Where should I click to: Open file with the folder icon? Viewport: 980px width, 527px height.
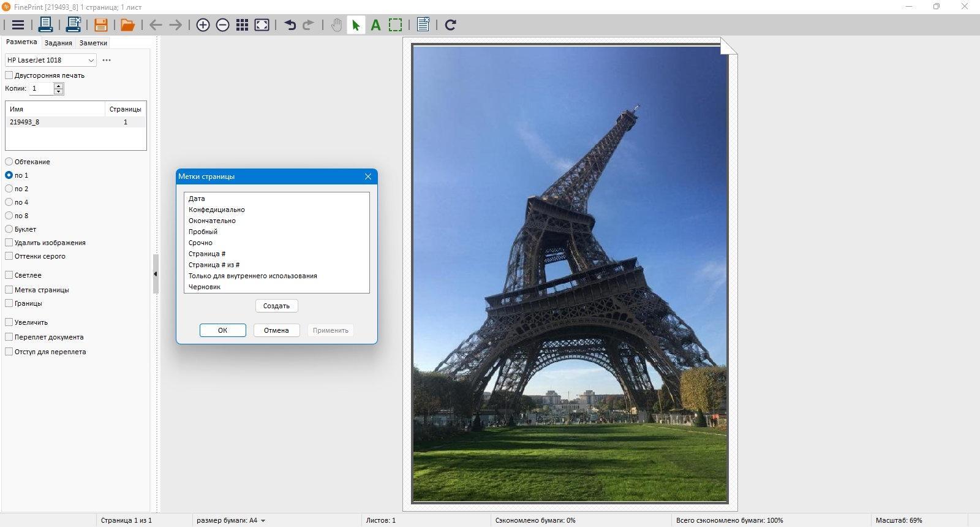click(127, 25)
